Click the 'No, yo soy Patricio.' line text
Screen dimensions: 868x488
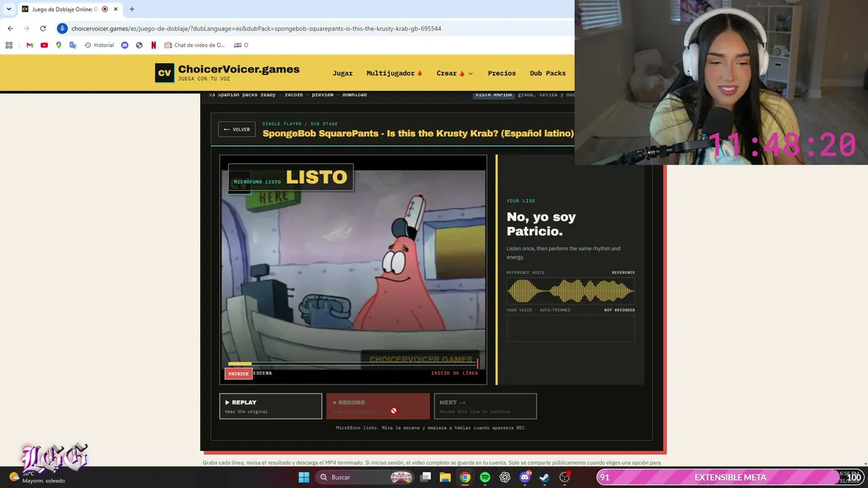[x=541, y=224]
